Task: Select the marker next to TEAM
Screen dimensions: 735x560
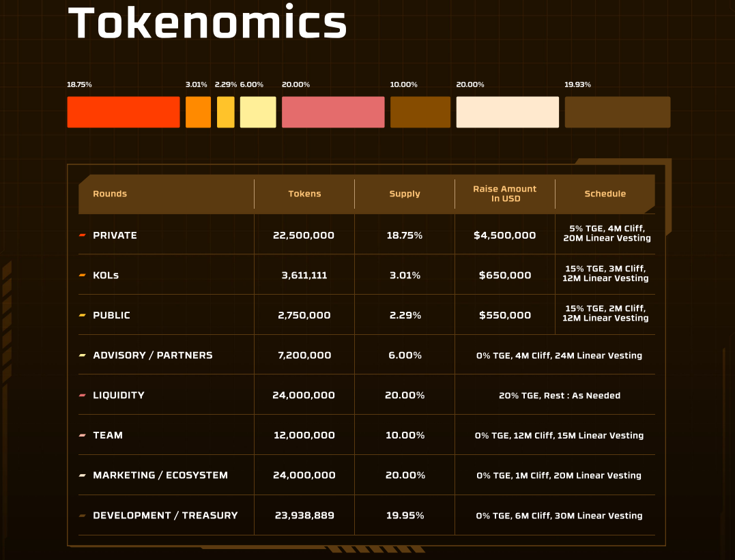Action: 82,435
